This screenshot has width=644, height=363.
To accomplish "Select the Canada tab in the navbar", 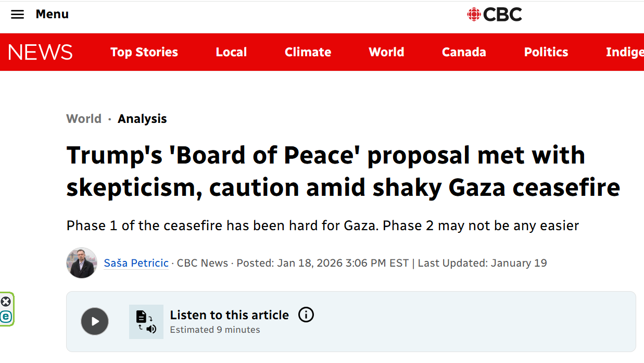I will [463, 52].
